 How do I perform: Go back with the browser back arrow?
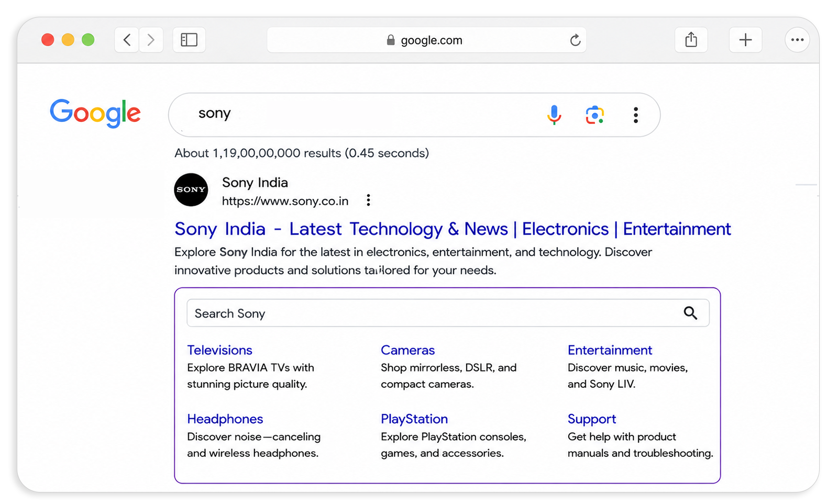coord(127,40)
